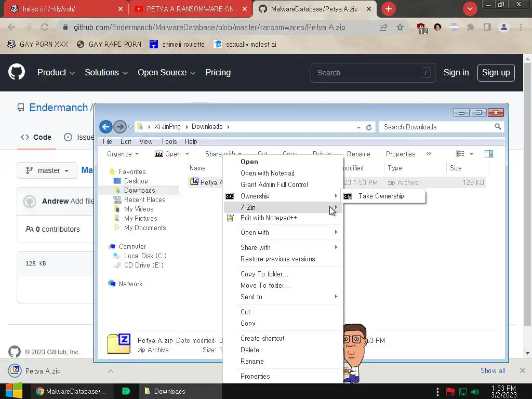This screenshot has width=532, height=399.
Task: Click the green chat icon in taskbar
Action: click(126, 391)
